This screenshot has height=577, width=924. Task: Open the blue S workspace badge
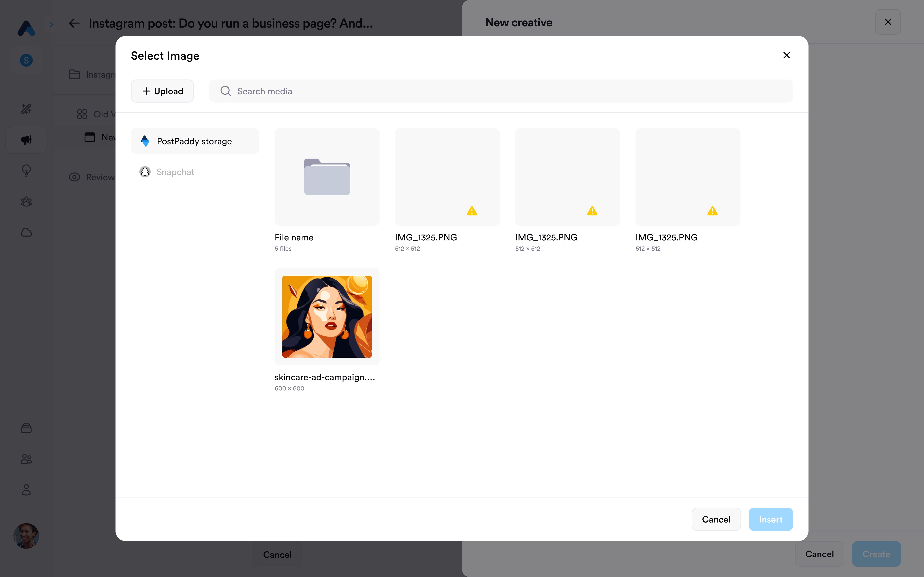[x=26, y=60]
